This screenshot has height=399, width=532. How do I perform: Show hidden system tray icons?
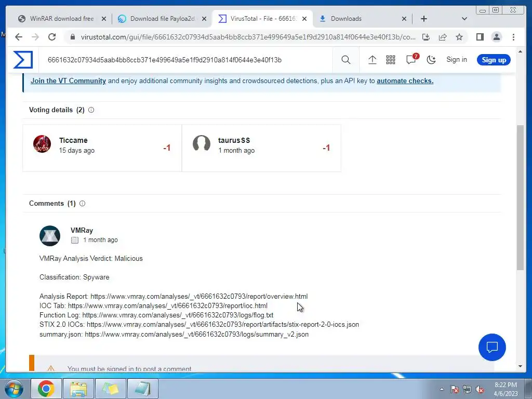pos(442,389)
